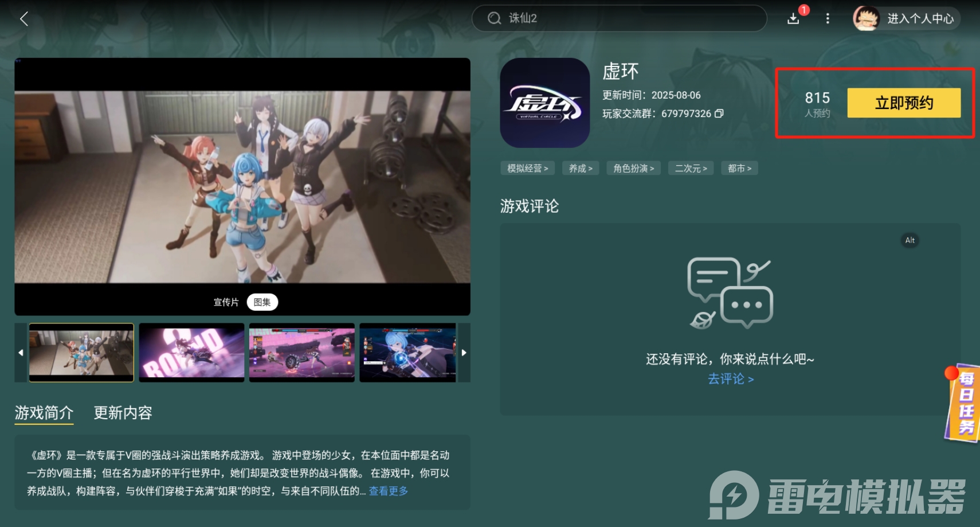Click the game title 虚环
This screenshot has width=980, height=527.
[x=621, y=72]
